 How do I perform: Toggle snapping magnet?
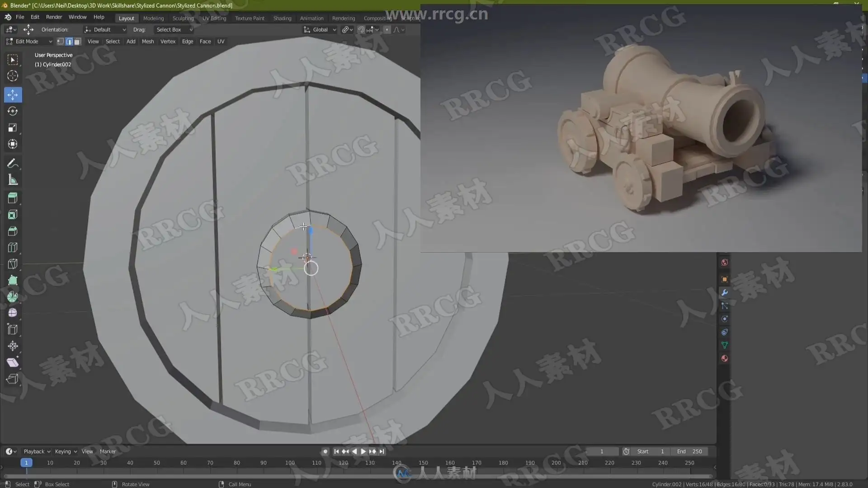tap(361, 30)
